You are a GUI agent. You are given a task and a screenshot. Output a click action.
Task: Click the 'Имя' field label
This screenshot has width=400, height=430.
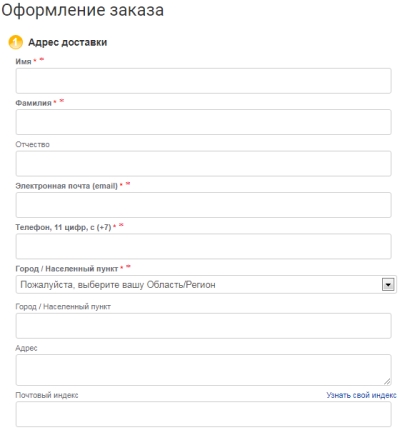click(23, 61)
